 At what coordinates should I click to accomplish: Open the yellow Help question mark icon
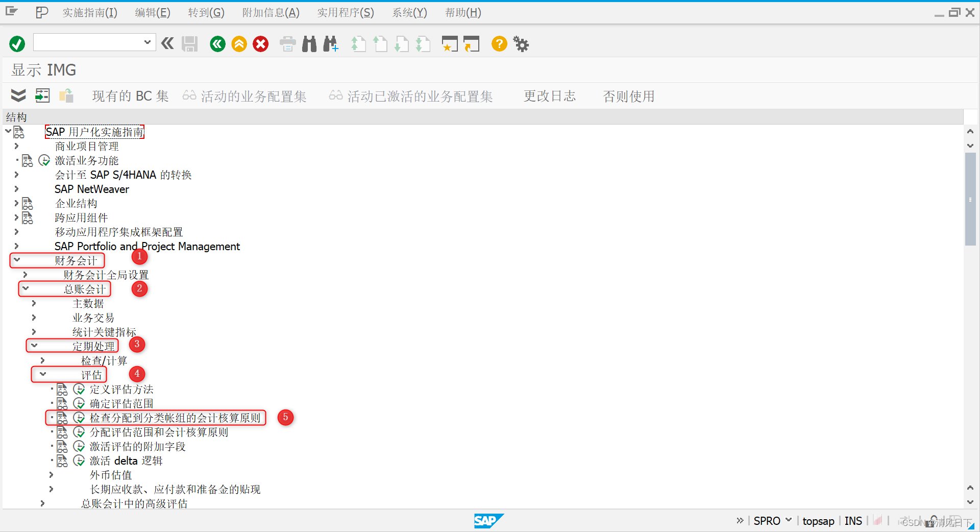[499, 44]
